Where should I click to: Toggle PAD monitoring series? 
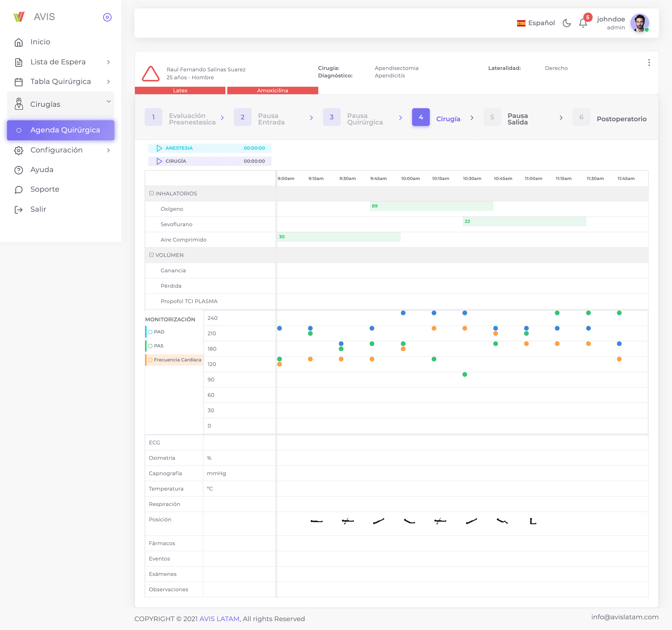point(156,332)
